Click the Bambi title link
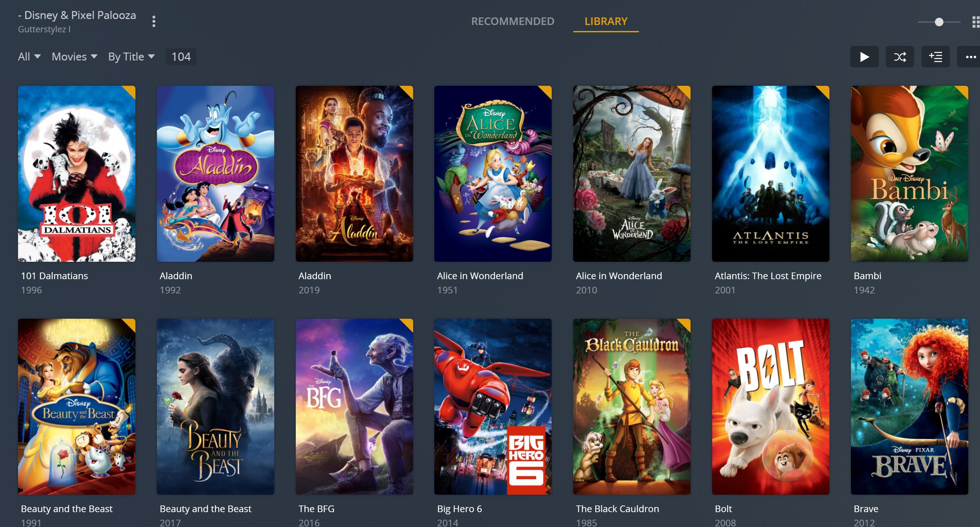 point(867,276)
